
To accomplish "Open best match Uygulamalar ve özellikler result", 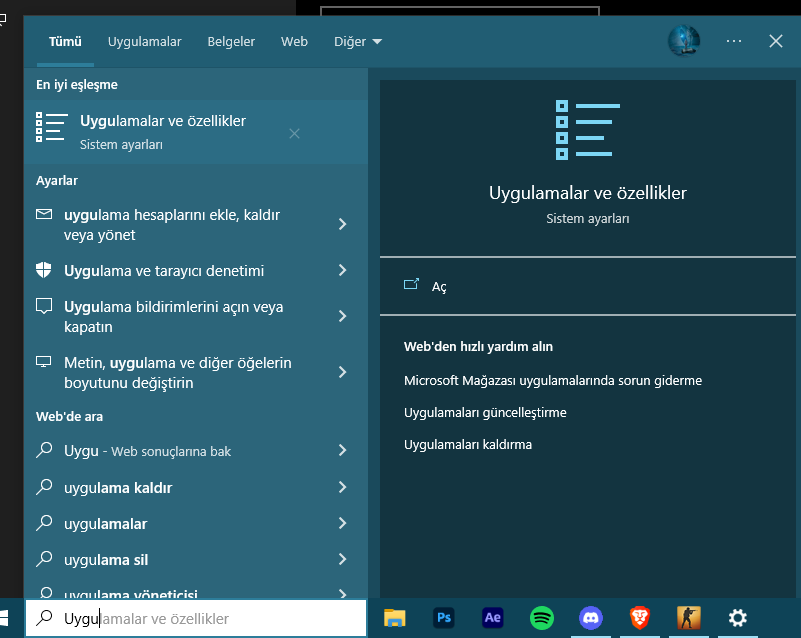I will click(x=196, y=132).
